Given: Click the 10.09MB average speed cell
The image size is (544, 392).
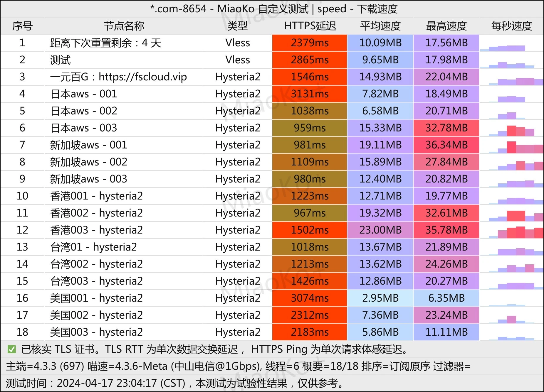Looking at the screenshot, I should [380, 43].
